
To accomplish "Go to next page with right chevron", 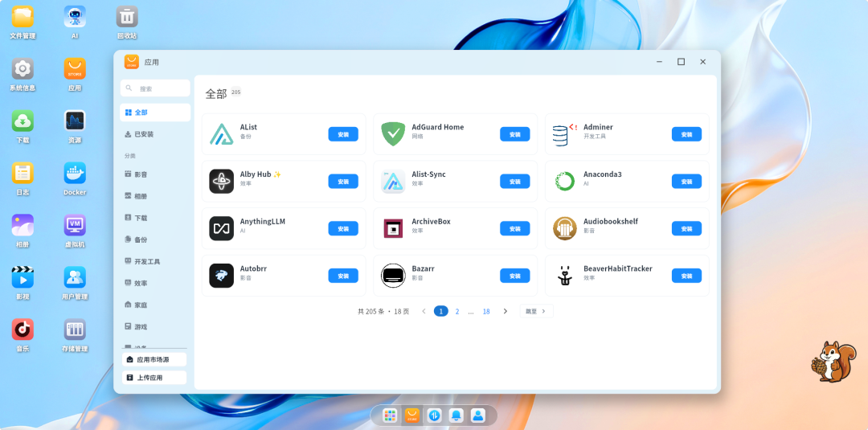I will tap(505, 312).
